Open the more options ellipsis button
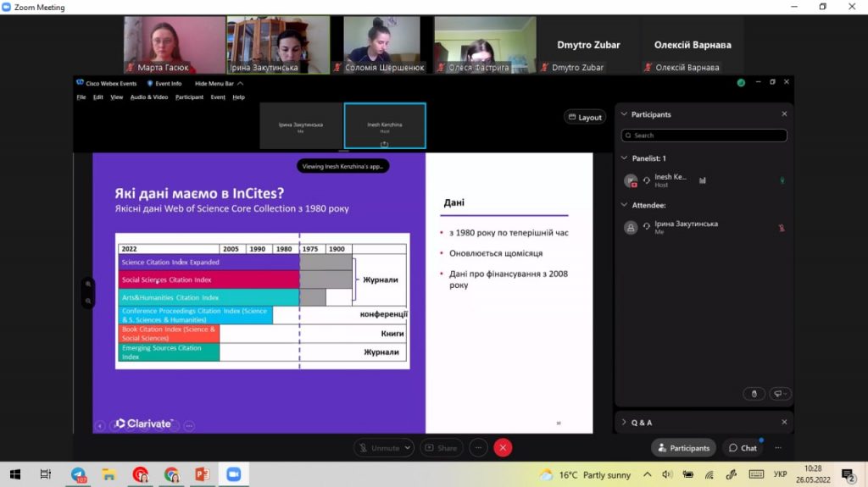The width and height of the screenshot is (868, 487). pos(478,448)
